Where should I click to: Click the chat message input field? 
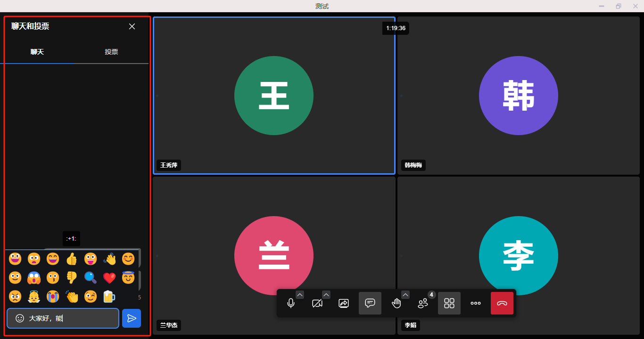coord(71,318)
